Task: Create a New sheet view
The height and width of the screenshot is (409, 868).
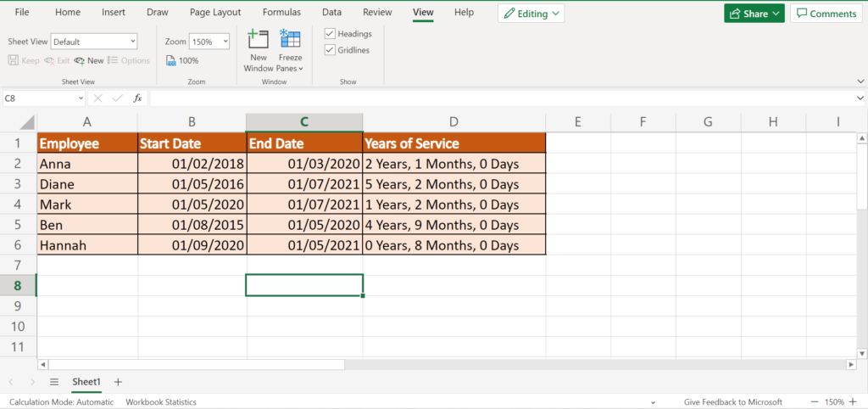Action: tap(89, 60)
